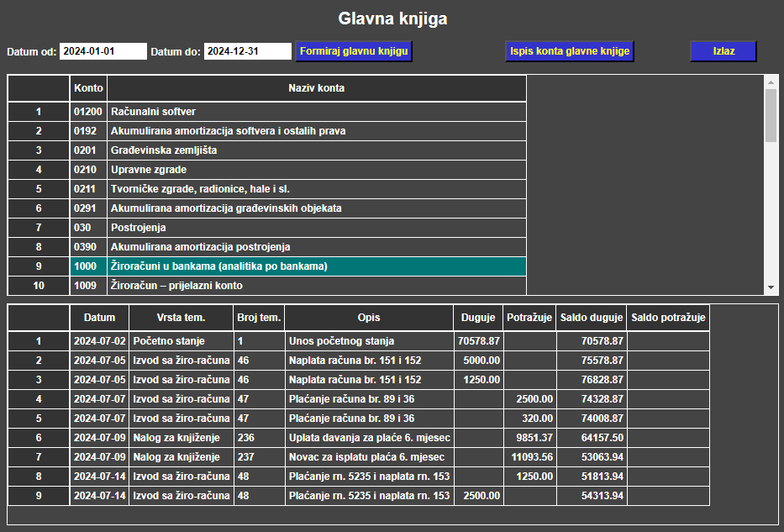
Task: Click the Broj tem. column header
Action: [259, 318]
